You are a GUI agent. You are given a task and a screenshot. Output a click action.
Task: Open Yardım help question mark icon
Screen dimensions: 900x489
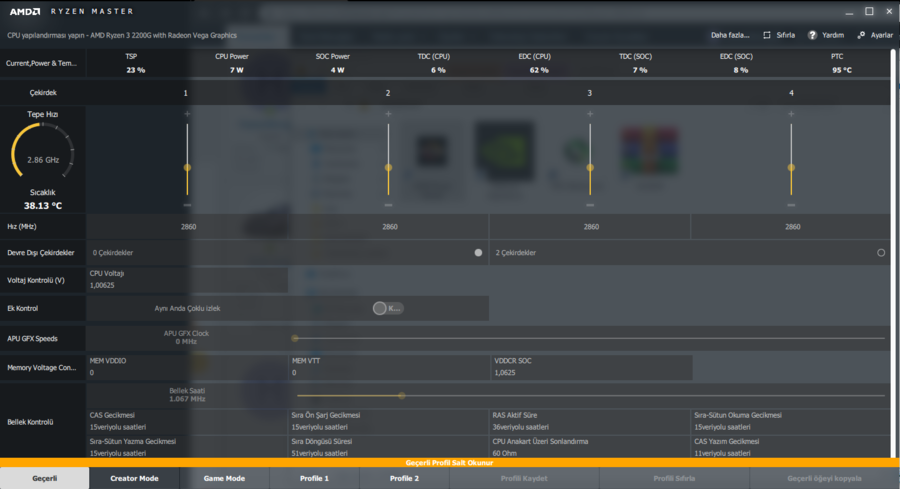tap(812, 35)
